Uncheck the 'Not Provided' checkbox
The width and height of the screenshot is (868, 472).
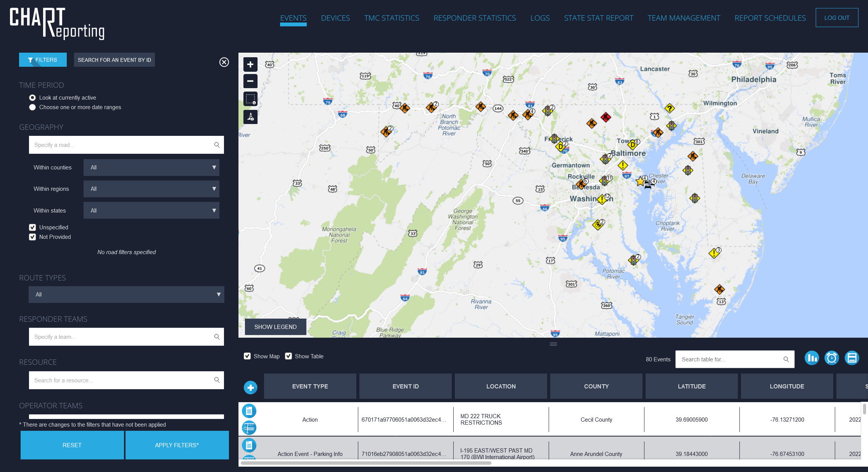tap(32, 237)
